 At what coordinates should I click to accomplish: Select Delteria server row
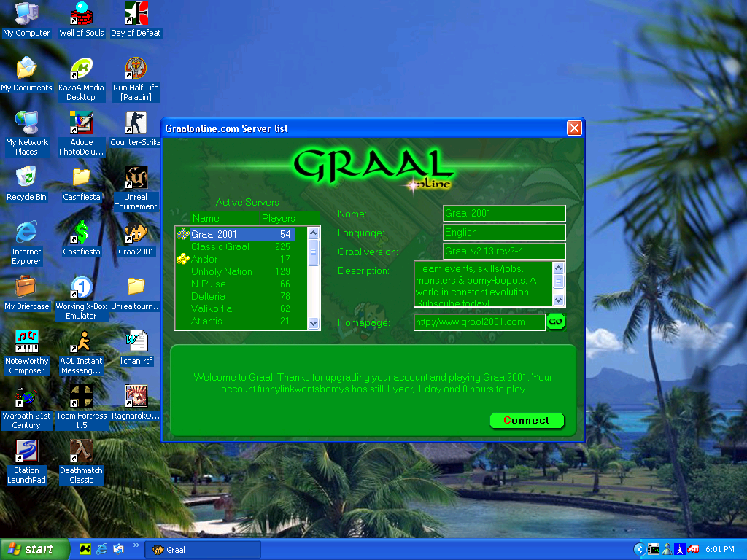click(236, 296)
